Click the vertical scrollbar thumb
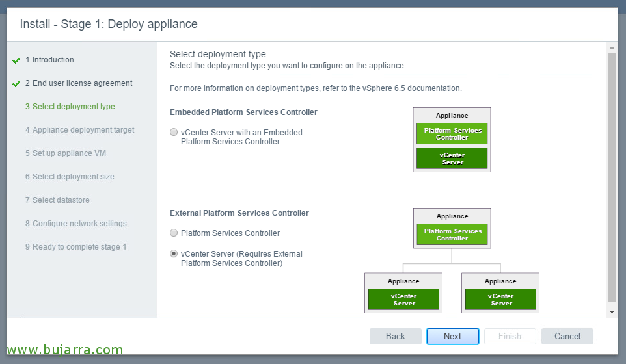 coord(612,177)
